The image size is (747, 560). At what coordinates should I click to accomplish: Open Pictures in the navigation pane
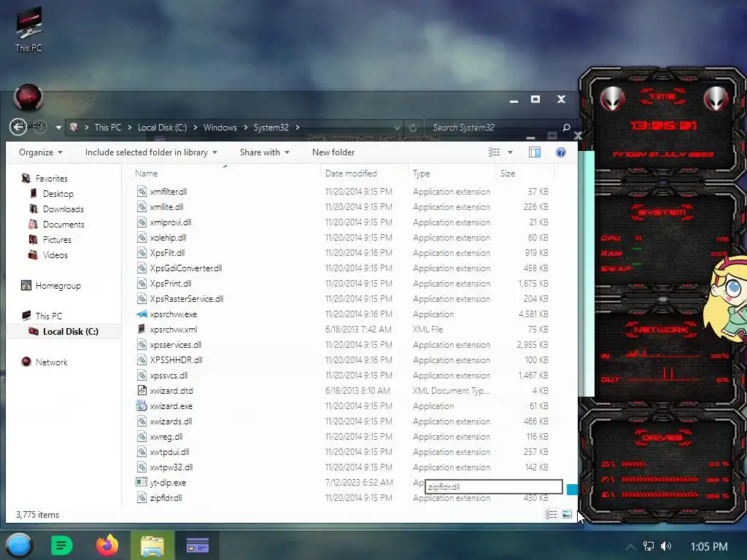tap(57, 239)
